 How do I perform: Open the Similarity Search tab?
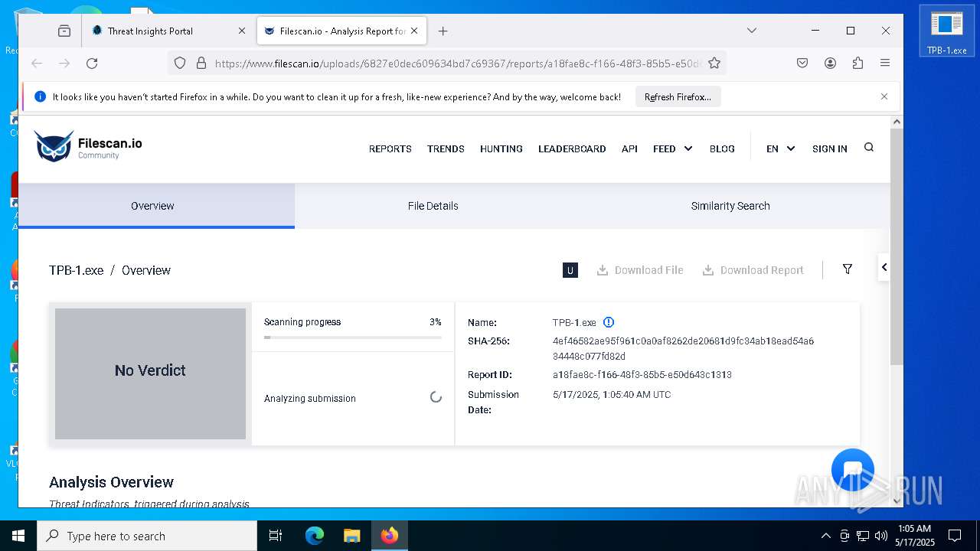click(x=730, y=206)
